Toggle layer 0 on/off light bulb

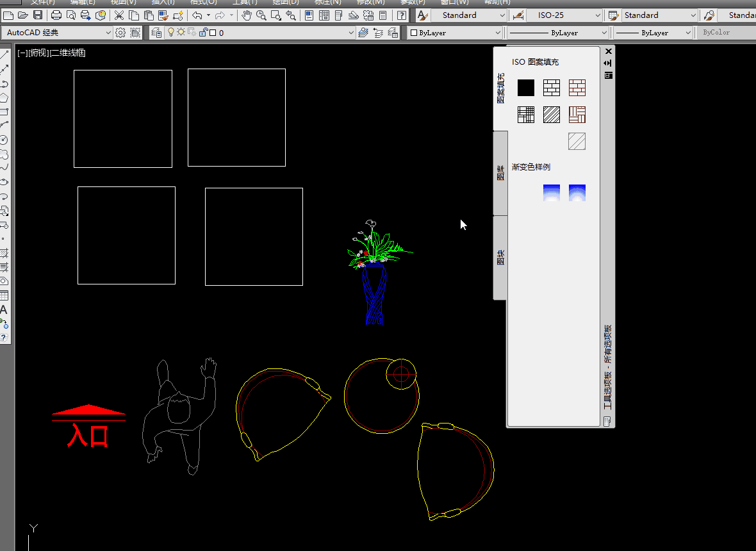(170, 32)
